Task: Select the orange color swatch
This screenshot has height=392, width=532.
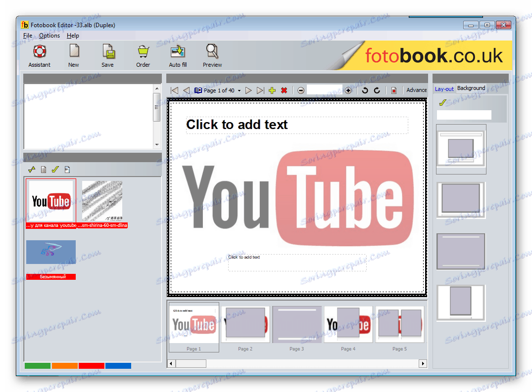Action: click(65, 366)
